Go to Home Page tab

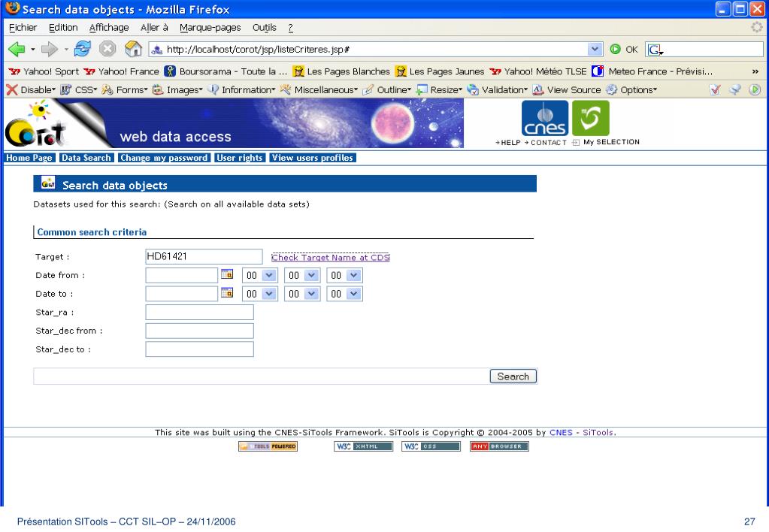point(29,158)
